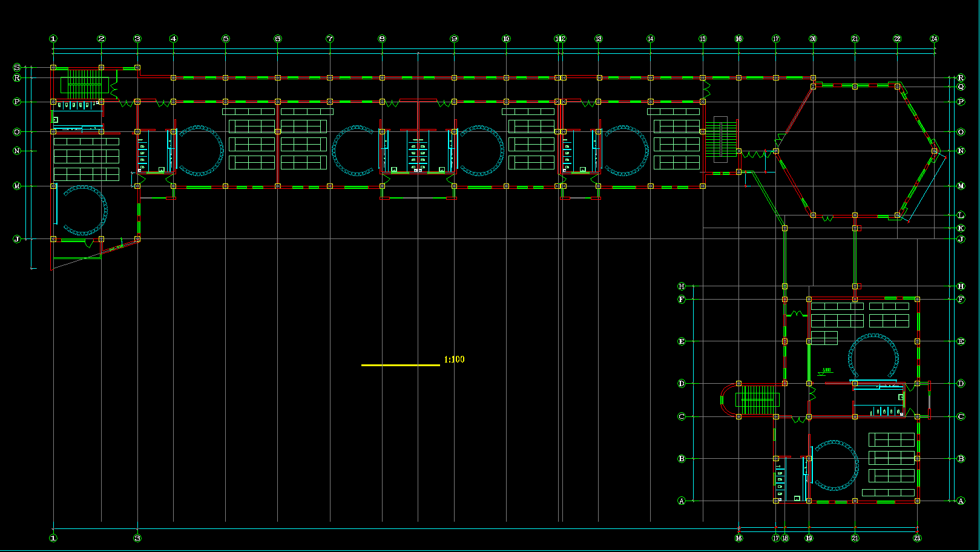Click axis bubble L on right edge
The width and height of the screenshot is (980, 552).
tap(961, 215)
